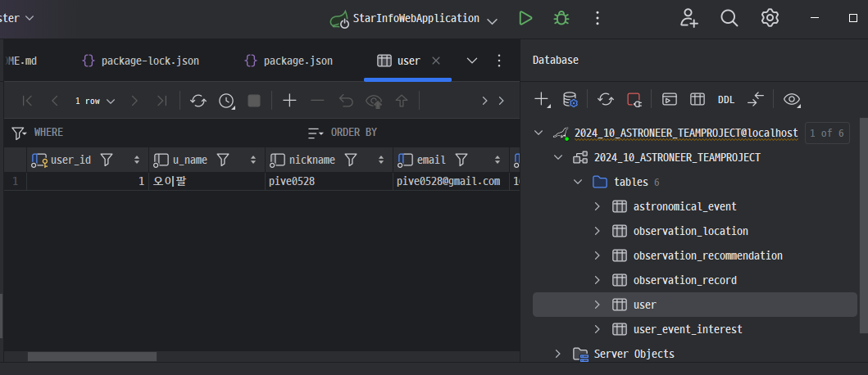Submit changes with up arrow icon
This screenshot has height=375, width=868.
pos(402,101)
